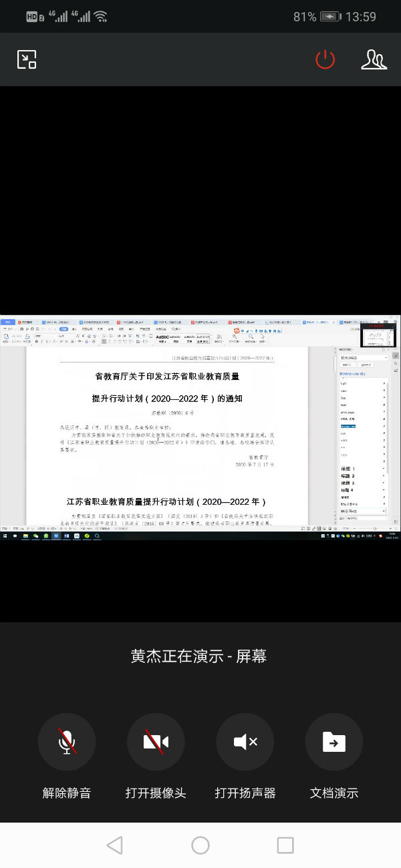
Task: Open Android recent apps square
Action: 285,845
